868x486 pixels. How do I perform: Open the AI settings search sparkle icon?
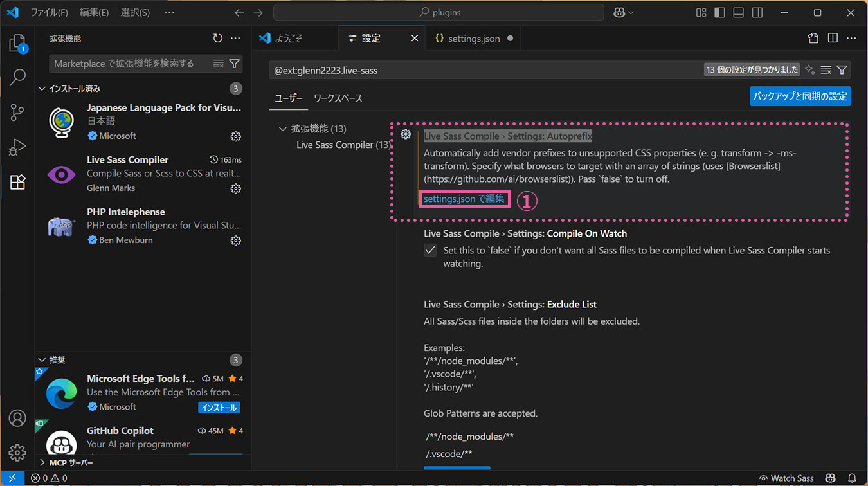pos(810,70)
